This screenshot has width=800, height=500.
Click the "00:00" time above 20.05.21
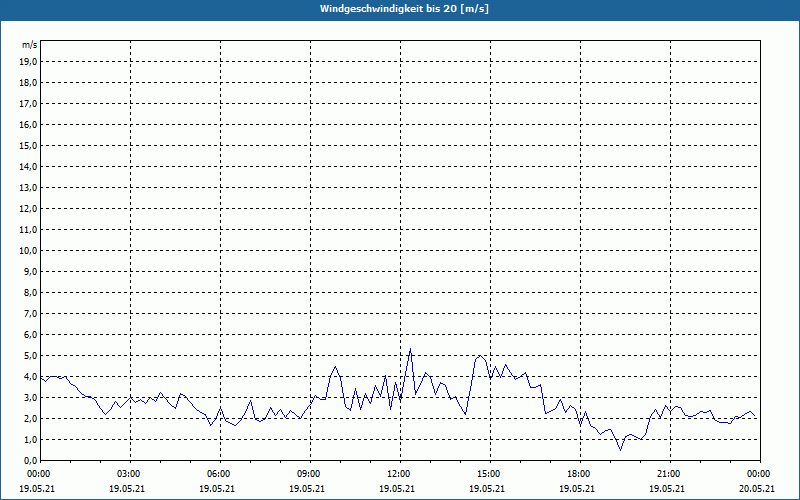(761, 474)
